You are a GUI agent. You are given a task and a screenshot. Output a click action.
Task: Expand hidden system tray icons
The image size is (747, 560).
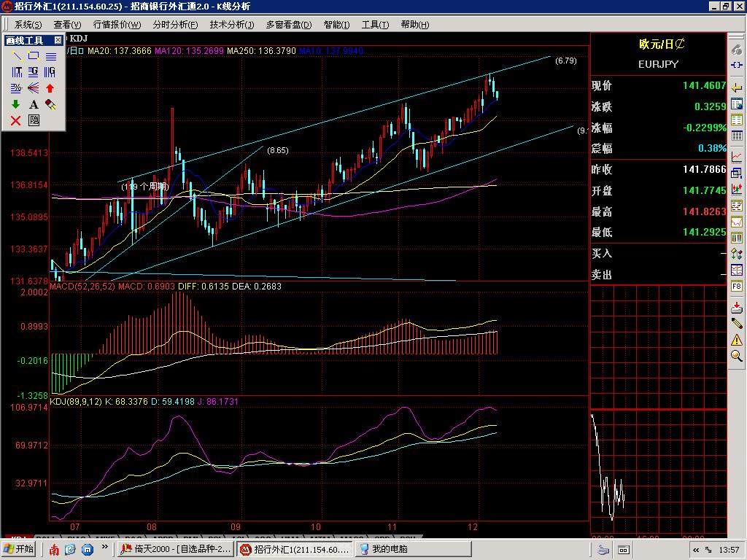coord(695,550)
